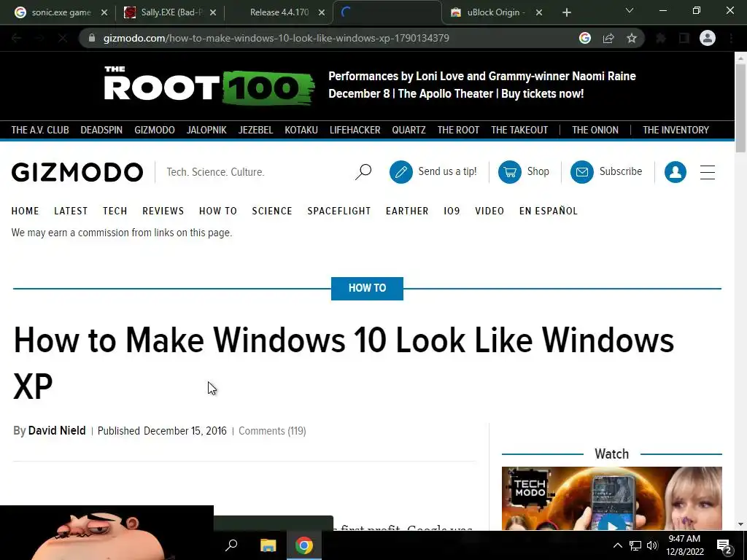Stop loading the page
Screen dimensions: 747x560
coord(63,38)
